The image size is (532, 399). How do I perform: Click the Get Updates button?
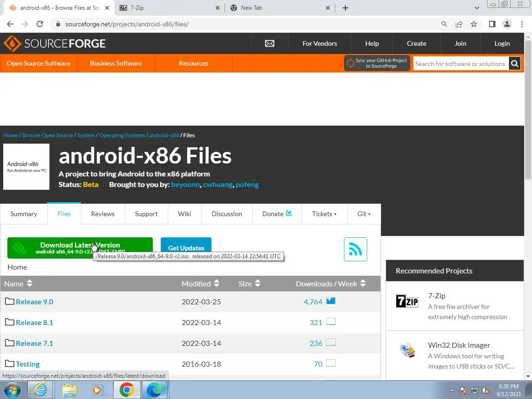pos(186,248)
